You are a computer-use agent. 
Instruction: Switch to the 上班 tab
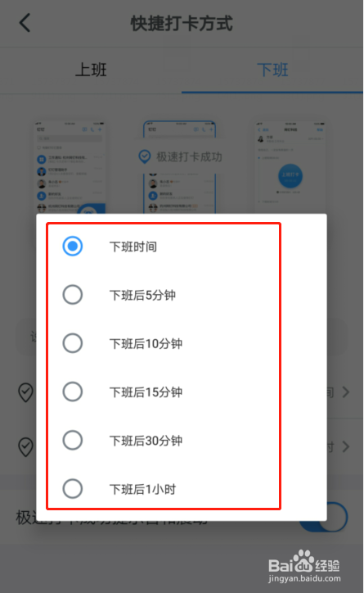[x=91, y=70]
